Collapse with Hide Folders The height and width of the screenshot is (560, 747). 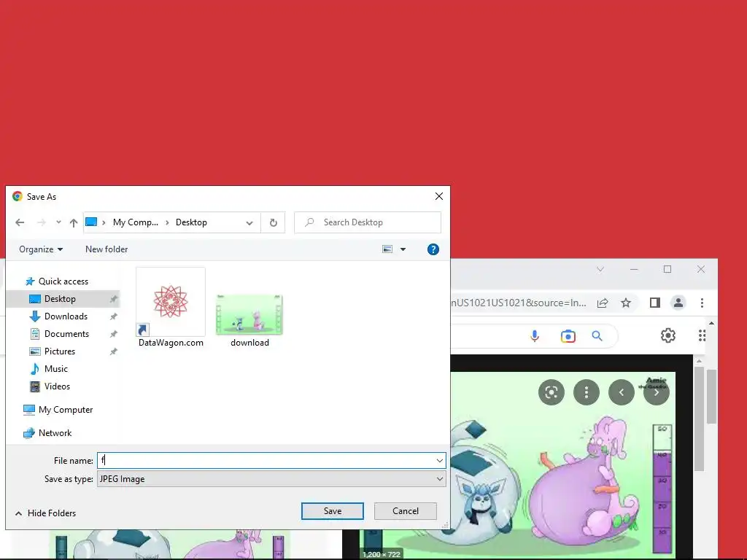click(x=45, y=513)
